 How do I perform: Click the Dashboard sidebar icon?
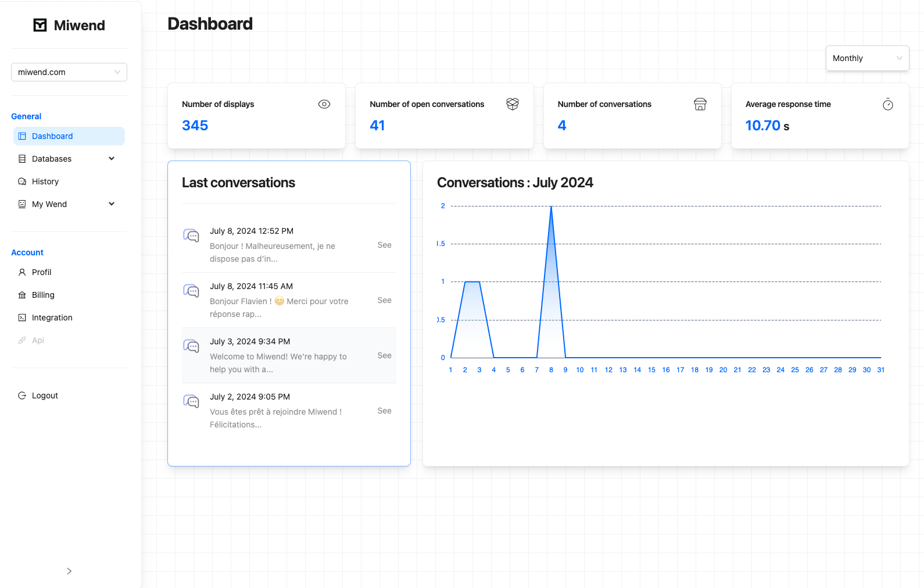[22, 136]
